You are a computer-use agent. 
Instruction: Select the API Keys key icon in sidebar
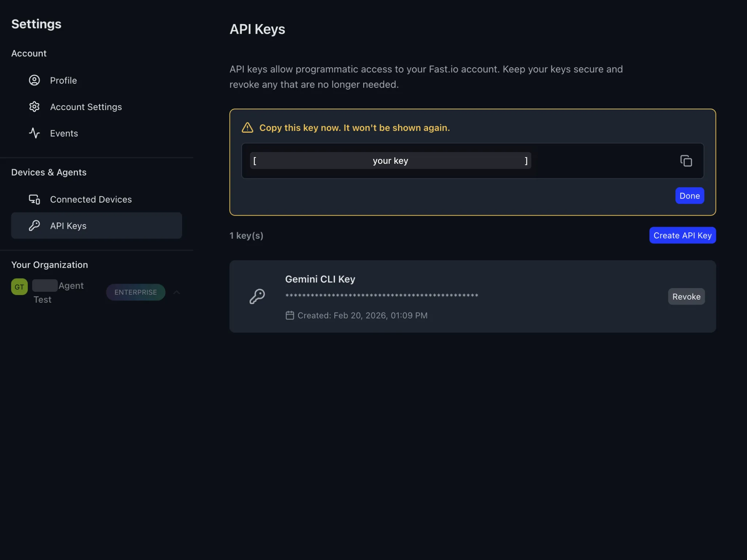[34, 226]
